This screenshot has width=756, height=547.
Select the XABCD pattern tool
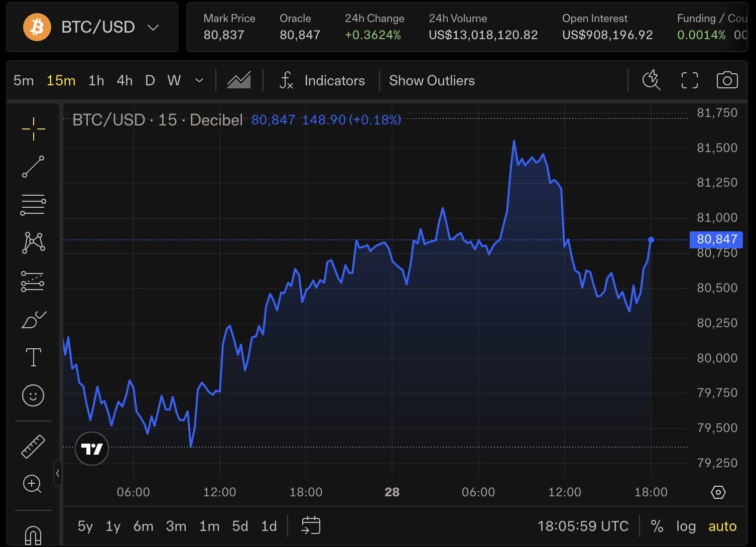coord(33,243)
